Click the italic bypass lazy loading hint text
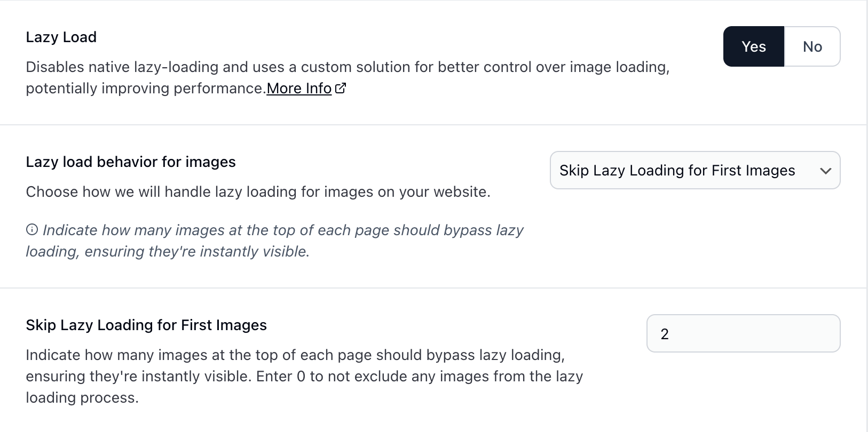The width and height of the screenshot is (868, 432). pyautogui.click(x=283, y=230)
